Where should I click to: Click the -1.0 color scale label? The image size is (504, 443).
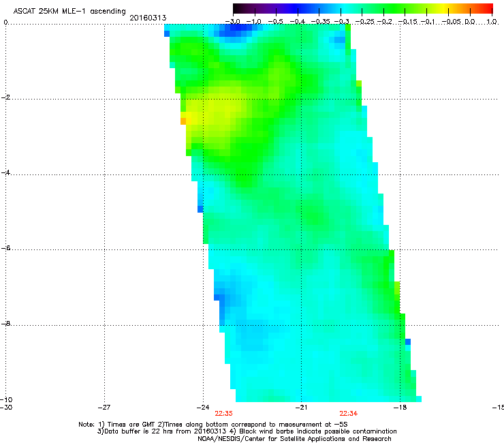(x=254, y=22)
